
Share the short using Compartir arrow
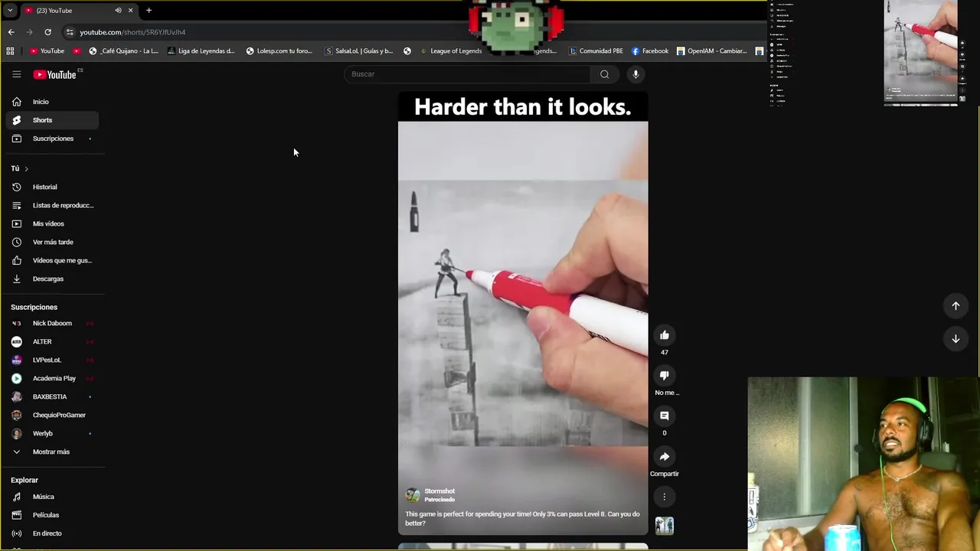(665, 457)
